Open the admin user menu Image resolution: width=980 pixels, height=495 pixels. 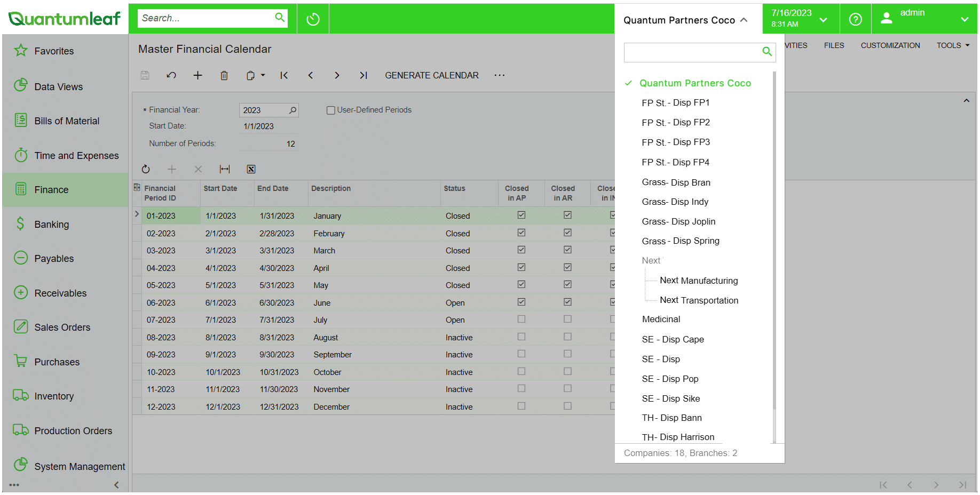coord(924,19)
